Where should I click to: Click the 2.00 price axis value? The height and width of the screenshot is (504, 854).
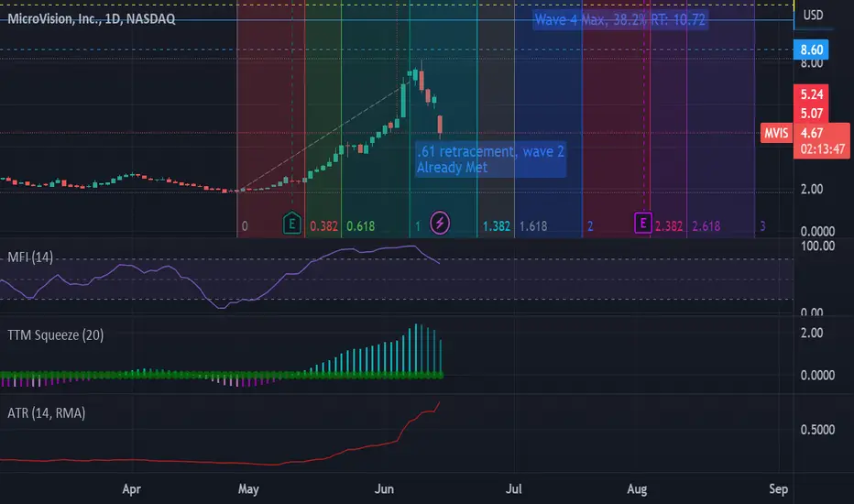(x=812, y=190)
